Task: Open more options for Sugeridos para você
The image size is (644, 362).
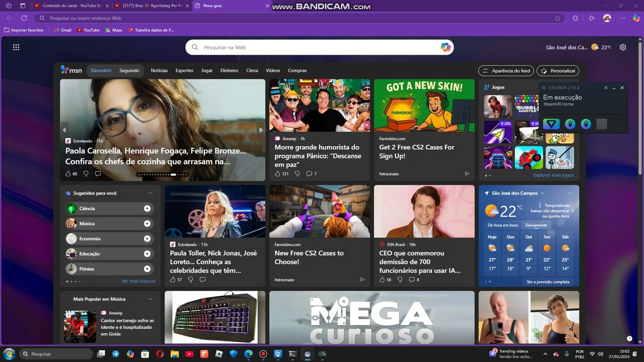Action: pyautogui.click(x=150, y=193)
